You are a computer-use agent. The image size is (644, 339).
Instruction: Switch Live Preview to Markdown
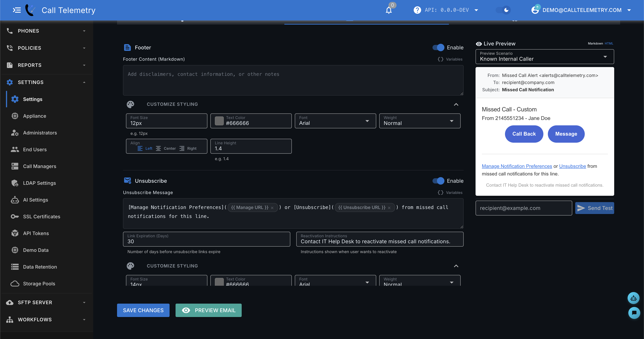[x=595, y=43]
